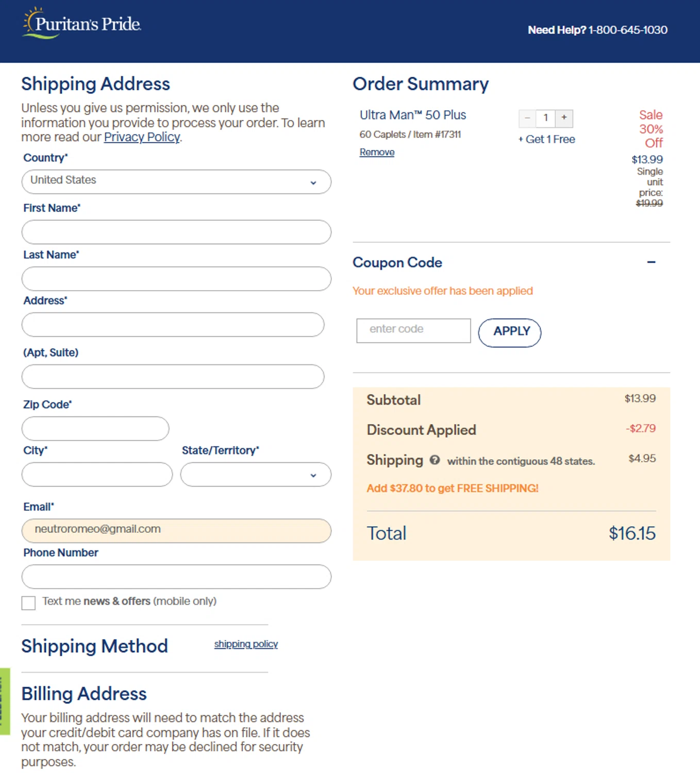This screenshot has height=773, width=700.
Task: Enable text me news & offers checkbox
Action: coord(29,602)
